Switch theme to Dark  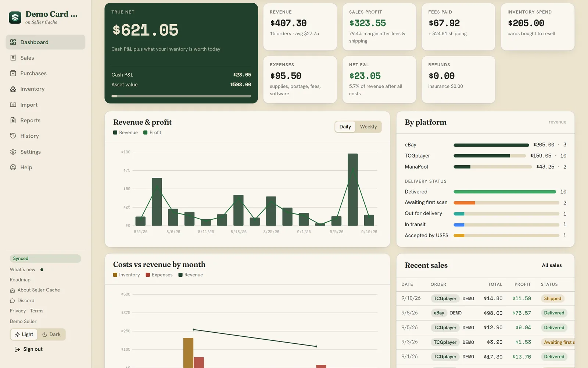click(x=51, y=335)
